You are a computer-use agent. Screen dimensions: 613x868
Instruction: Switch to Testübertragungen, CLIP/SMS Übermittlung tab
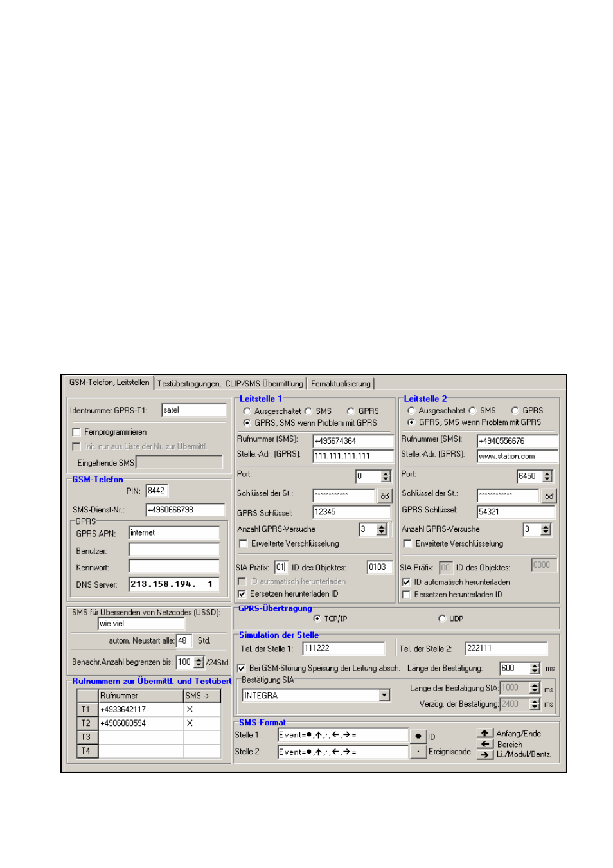coord(230,384)
